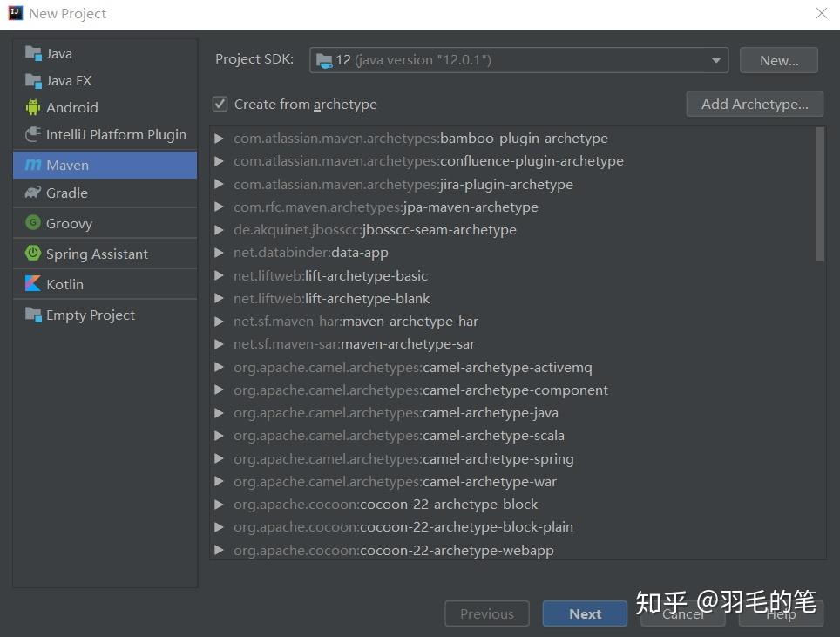This screenshot has height=637, width=840.
Task: Click the Spring Assistant power icon
Action: click(33, 254)
